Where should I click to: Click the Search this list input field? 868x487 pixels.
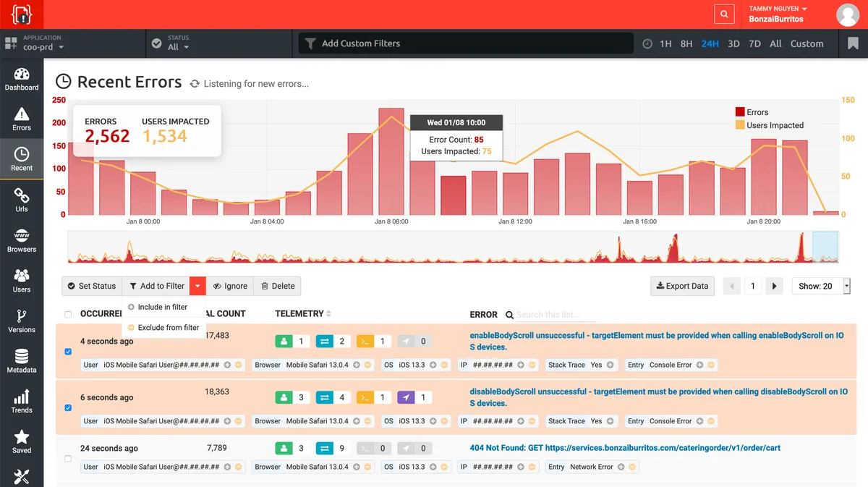(556, 315)
